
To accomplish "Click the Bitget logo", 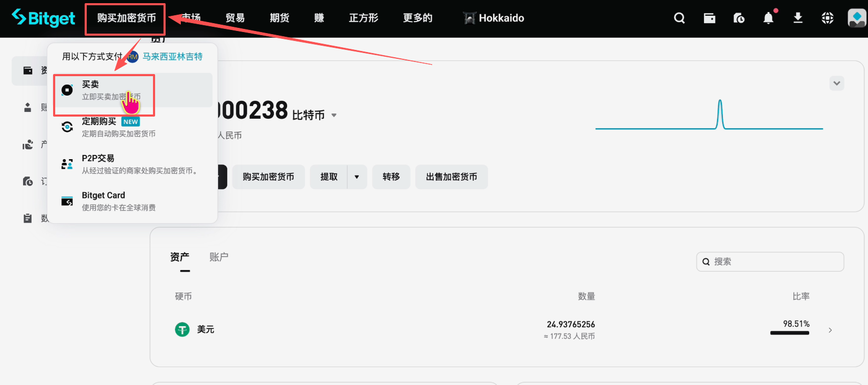I will point(44,18).
